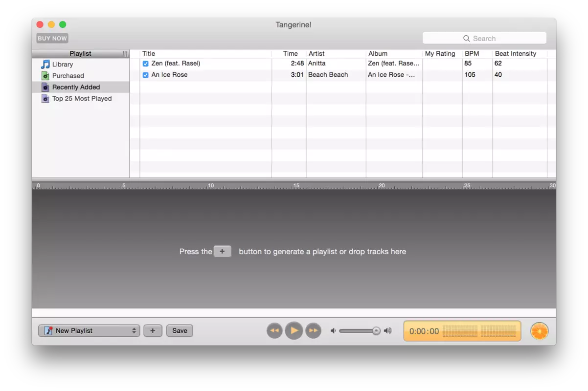588x391 pixels.
Task: Play the current track
Action: pyautogui.click(x=294, y=331)
